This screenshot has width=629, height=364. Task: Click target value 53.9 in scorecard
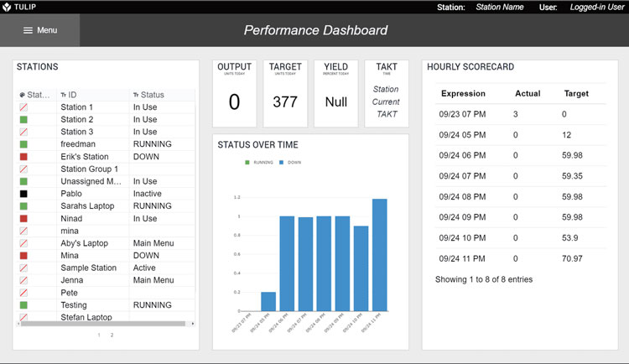click(x=569, y=238)
